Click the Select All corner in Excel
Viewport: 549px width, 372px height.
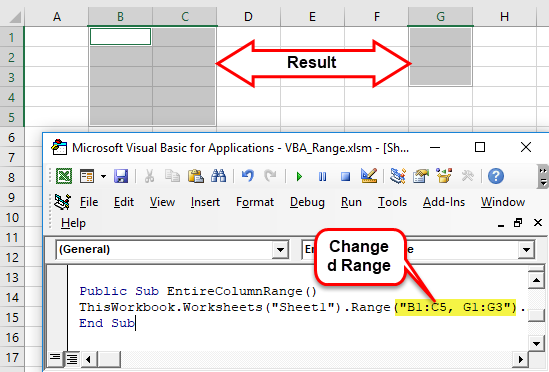click(x=12, y=16)
